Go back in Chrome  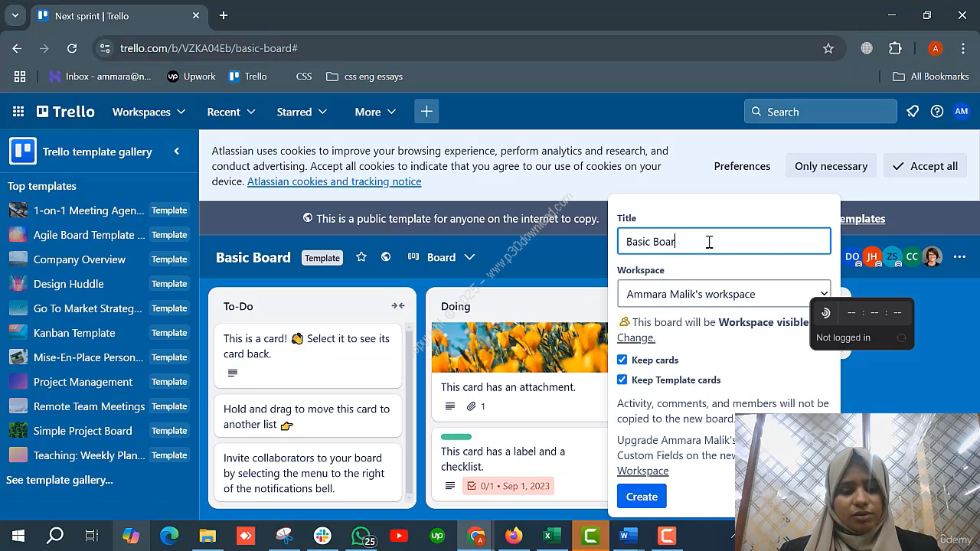pyautogui.click(x=17, y=48)
